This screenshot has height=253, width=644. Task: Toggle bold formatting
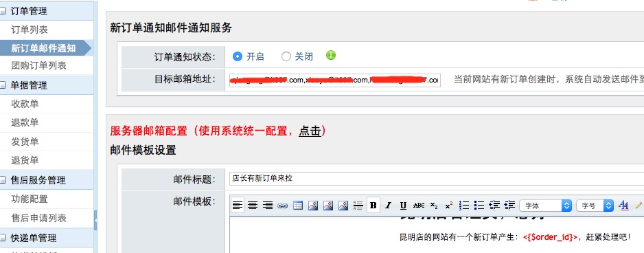(x=373, y=206)
